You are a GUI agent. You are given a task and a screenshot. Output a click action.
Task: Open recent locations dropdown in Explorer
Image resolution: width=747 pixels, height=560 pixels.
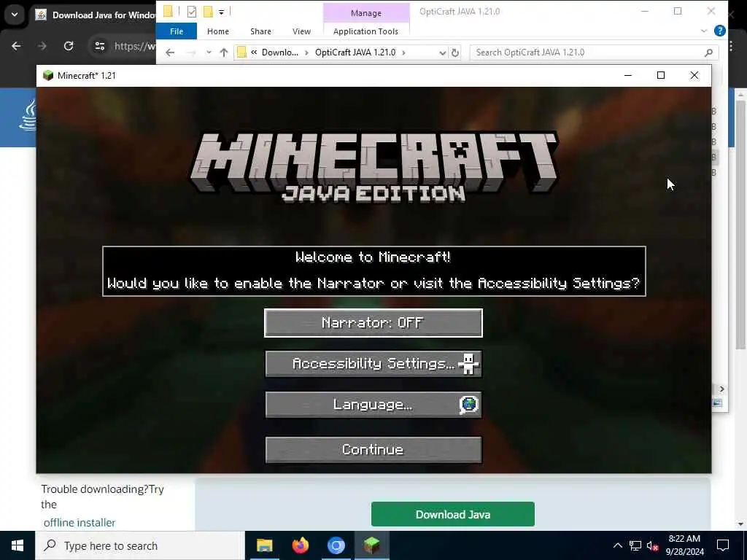click(209, 52)
